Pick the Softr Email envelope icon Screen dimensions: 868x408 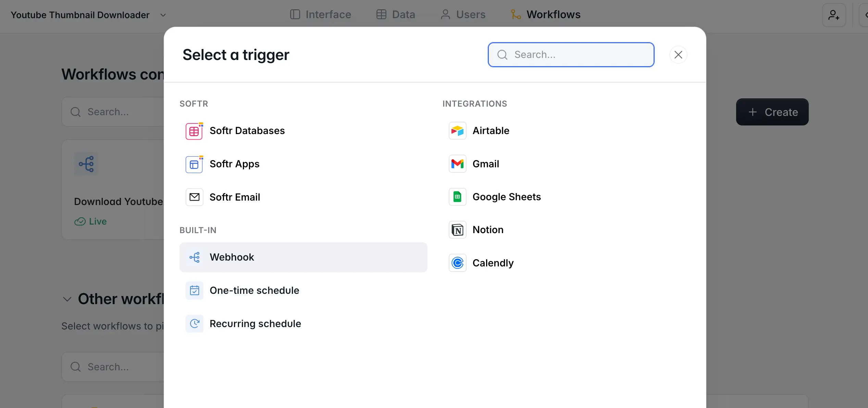click(x=194, y=197)
